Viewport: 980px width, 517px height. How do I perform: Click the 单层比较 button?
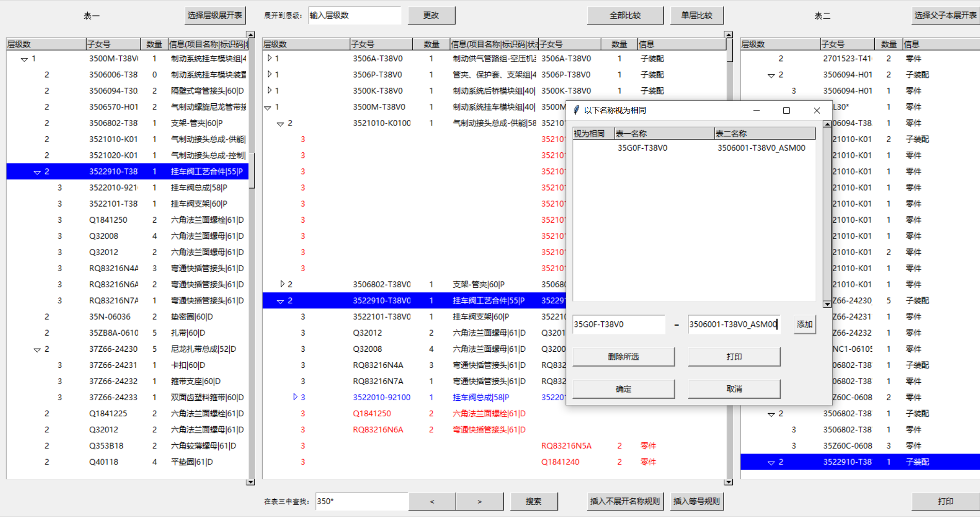tap(697, 15)
